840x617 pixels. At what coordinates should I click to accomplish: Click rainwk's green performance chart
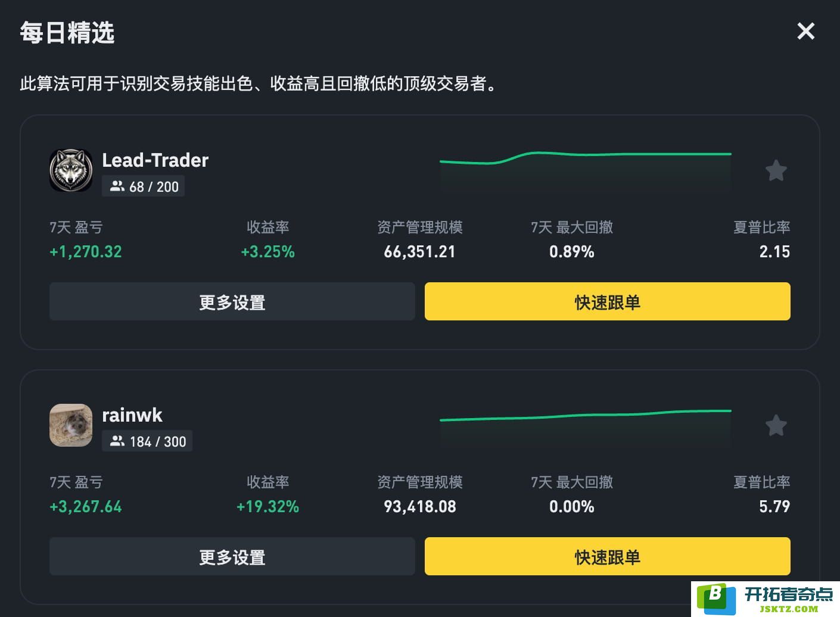pyautogui.click(x=585, y=426)
